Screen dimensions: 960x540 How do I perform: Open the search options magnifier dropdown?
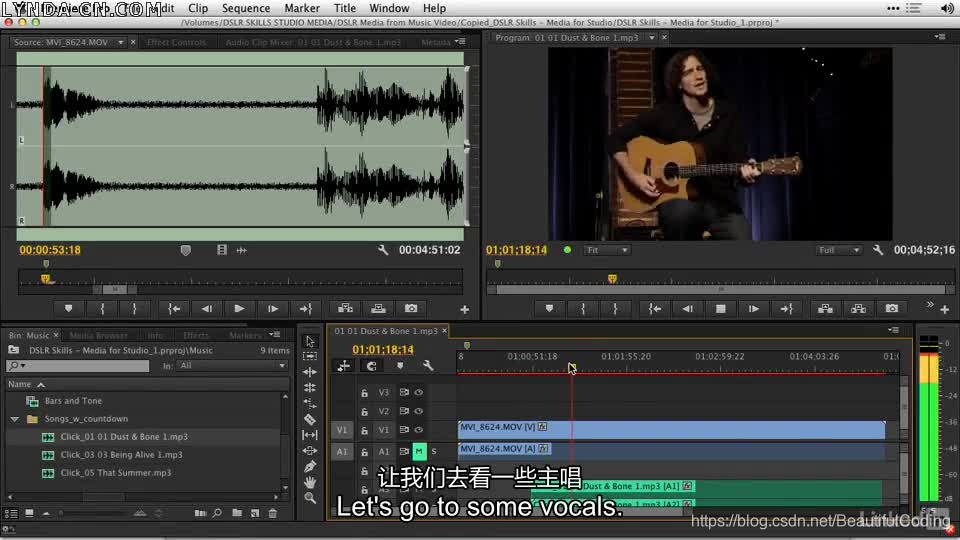tap(17, 366)
